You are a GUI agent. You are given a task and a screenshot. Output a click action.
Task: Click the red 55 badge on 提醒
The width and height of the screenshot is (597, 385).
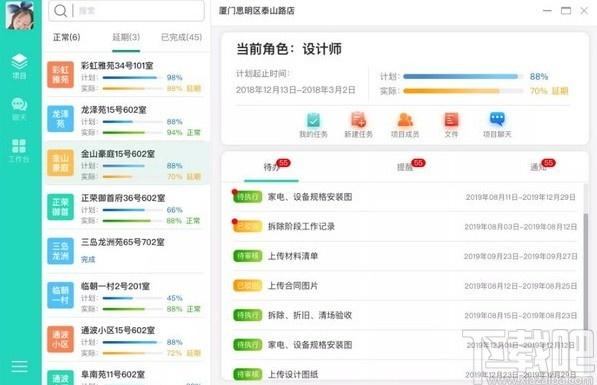pos(418,163)
